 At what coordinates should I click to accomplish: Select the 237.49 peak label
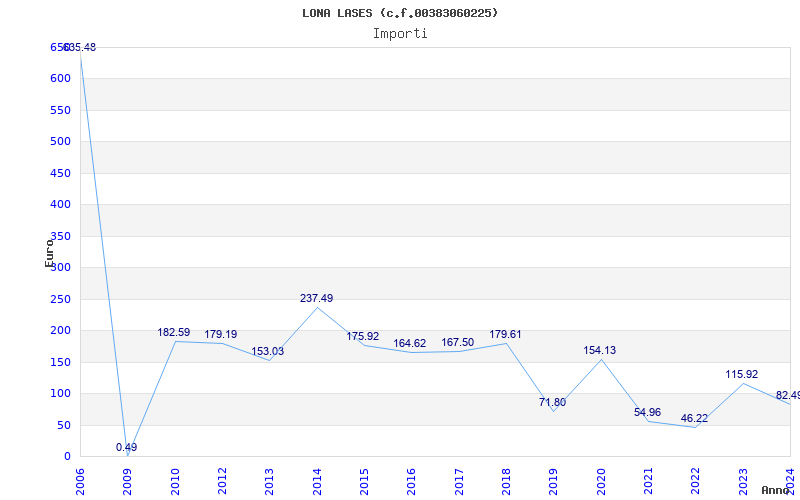click(x=316, y=298)
